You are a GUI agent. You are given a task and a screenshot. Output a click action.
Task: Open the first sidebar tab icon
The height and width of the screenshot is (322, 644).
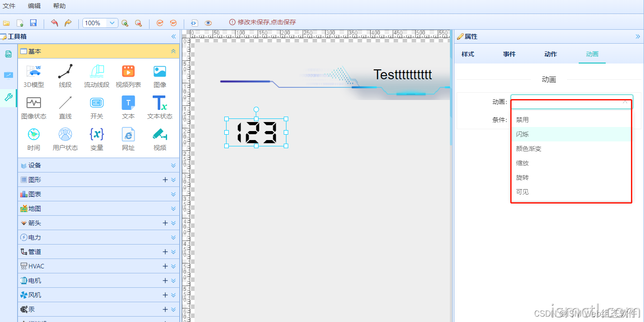click(x=8, y=54)
